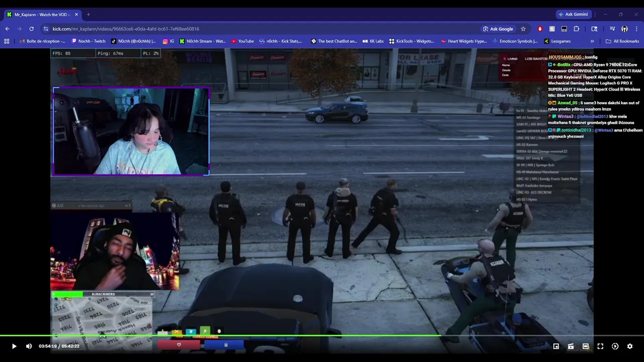Open playback speed control
Viewport: 644px width, 362px height.
click(615, 346)
